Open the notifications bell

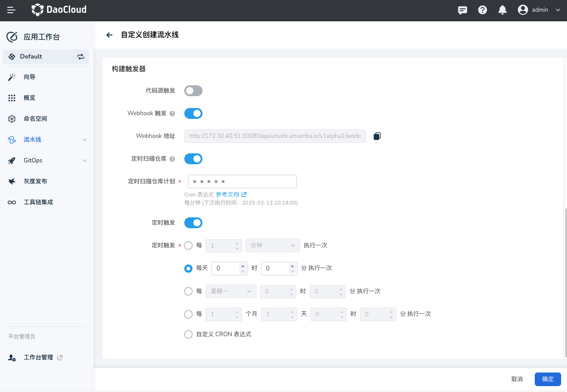tap(503, 10)
